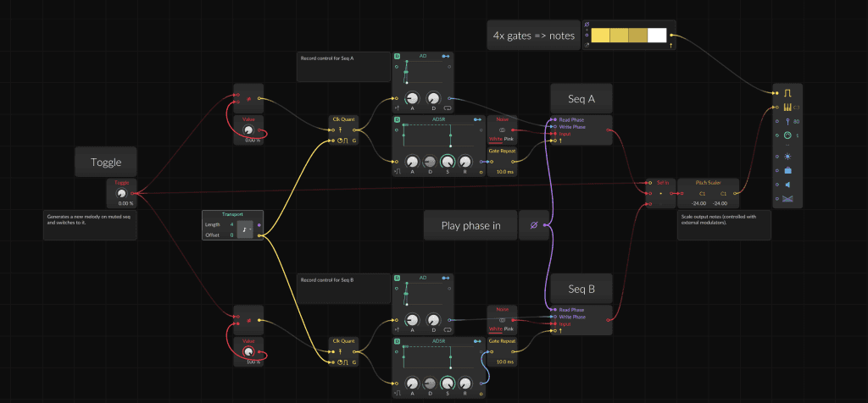Click the modulator output arrow on Seq B ADSR

[477, 340]
